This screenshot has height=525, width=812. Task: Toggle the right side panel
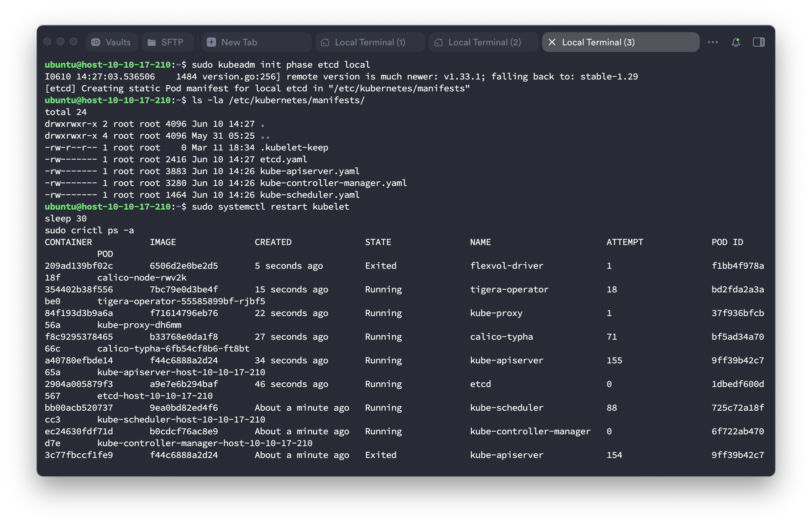pos(759,42)
